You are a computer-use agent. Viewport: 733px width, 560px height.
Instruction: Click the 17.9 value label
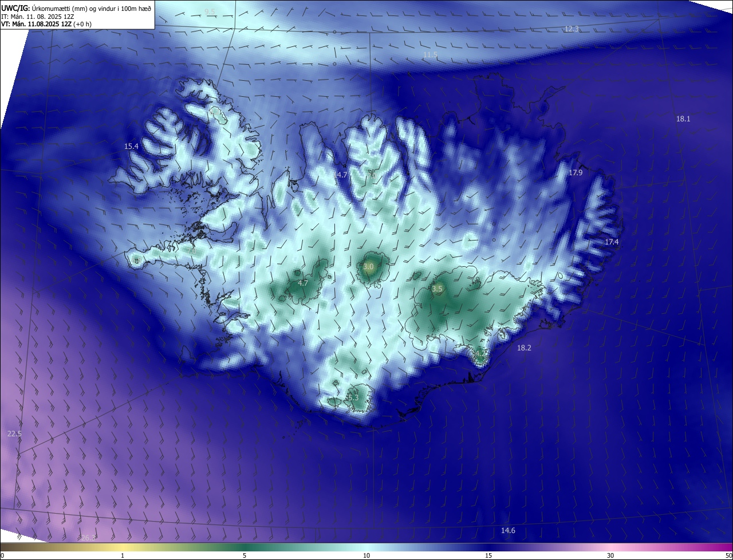[x=576, y=172]
